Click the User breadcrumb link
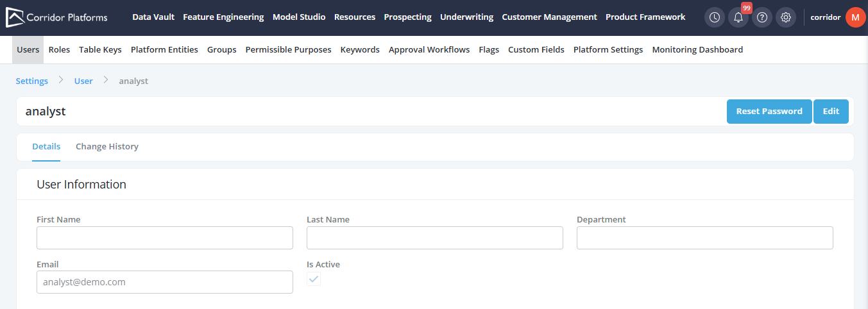 click(x=83, y=81)
